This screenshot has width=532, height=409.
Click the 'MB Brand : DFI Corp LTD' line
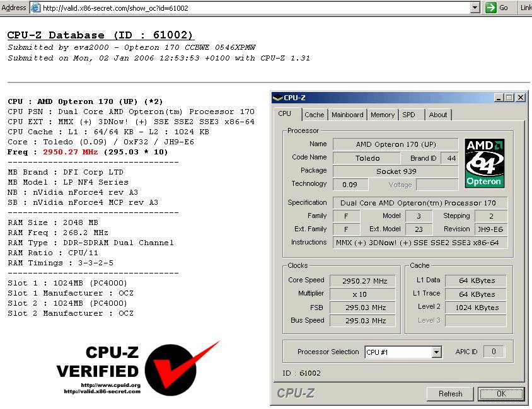pyautogui.click(x=66, y=172)
